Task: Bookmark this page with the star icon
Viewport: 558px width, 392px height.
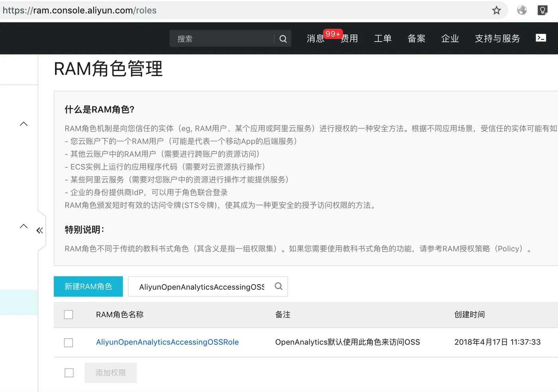Action: coord(496,10)
